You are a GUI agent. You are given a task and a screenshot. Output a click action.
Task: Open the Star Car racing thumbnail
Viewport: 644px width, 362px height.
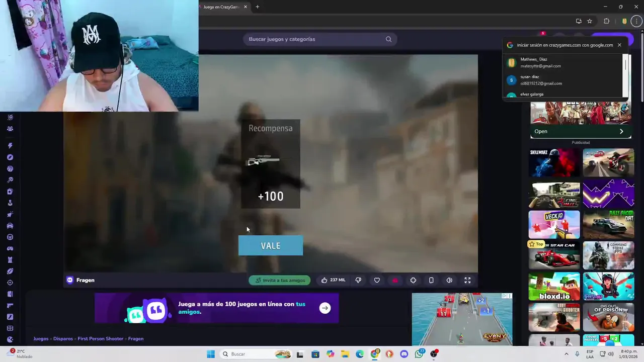(554, 255)
